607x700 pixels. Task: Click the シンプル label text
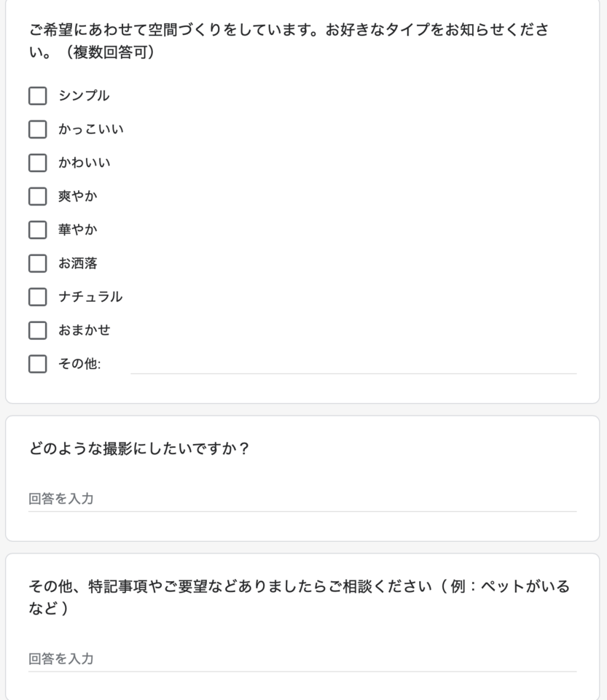click(84, 96)
